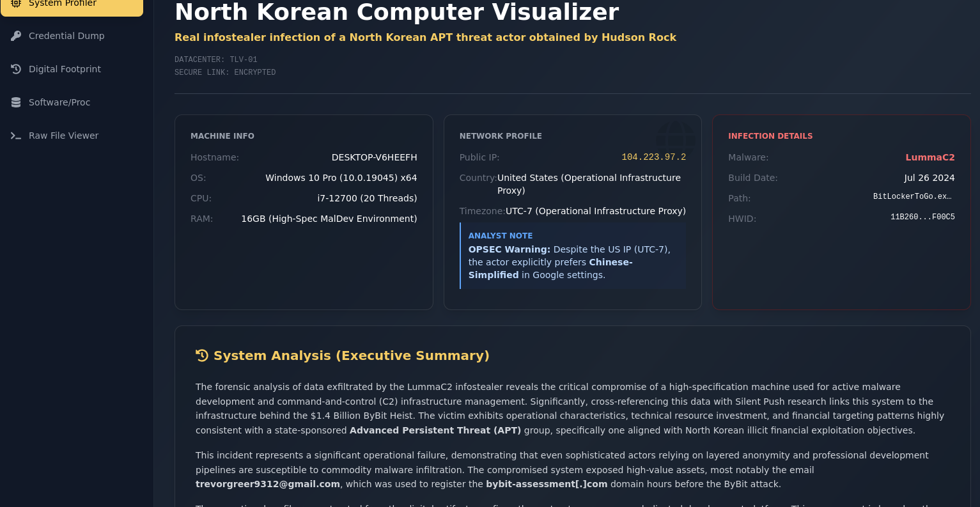The width and height of the screenshot is (980, 507).
Task: Open the Credential Dump tab
Action: pyautogui.click(x=66, y=36)
